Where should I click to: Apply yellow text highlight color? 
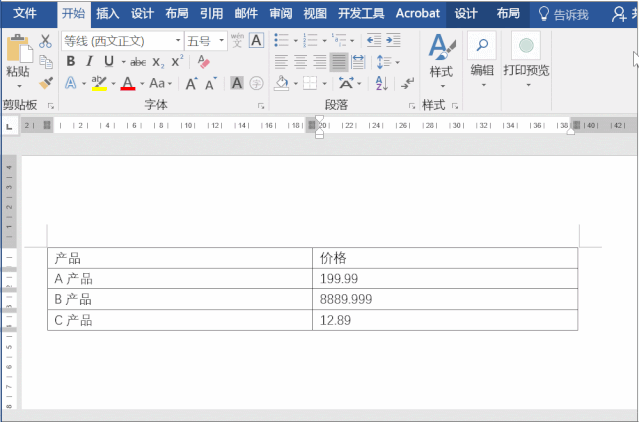click(99, 84)
